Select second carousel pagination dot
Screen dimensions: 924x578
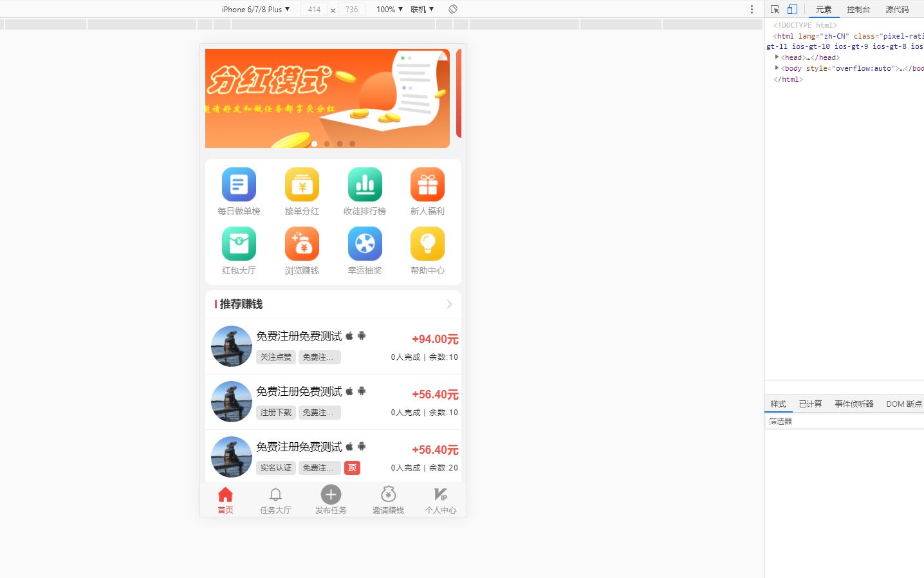[327, 144]
